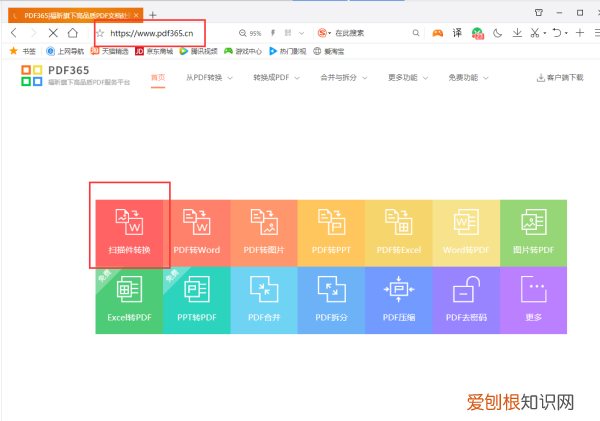Image resolution: width=600 pixels, height=421 pixels.
Task: Expand the screenshot options arrow
Action: [545, 33]
